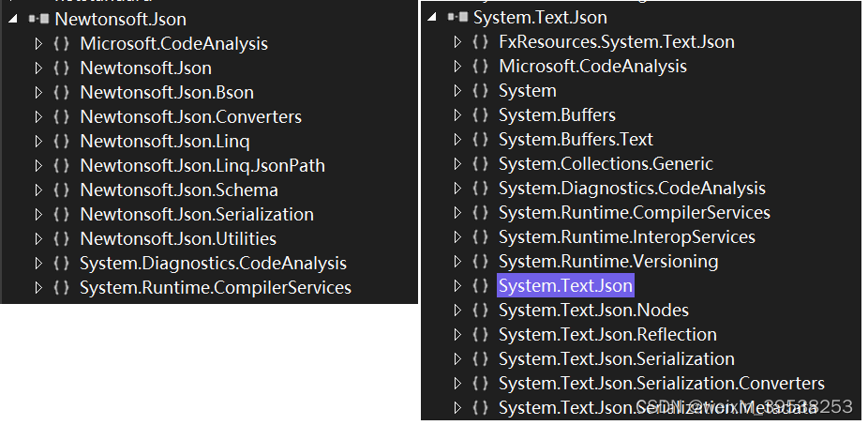Select System.Diagnostics.CodeAnalysis under System.Text.Json
The height and width of the screenshot is (425, 868).
632,189
